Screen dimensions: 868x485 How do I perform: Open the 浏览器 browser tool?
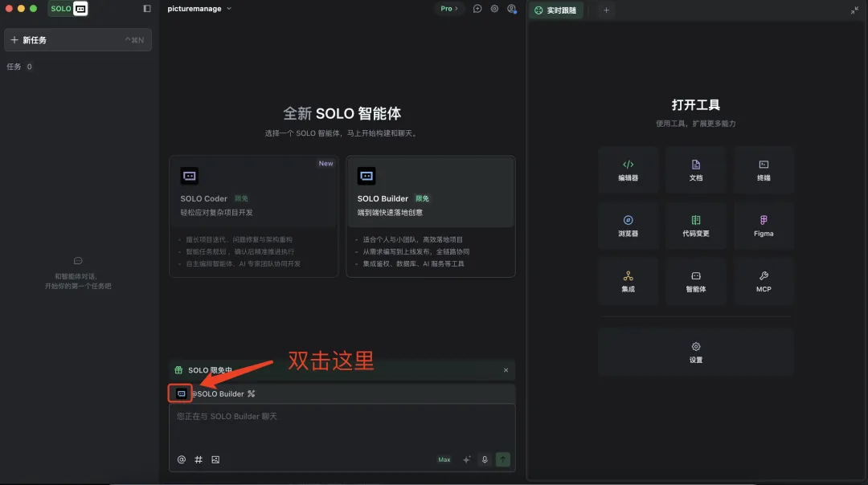point(628,226)
